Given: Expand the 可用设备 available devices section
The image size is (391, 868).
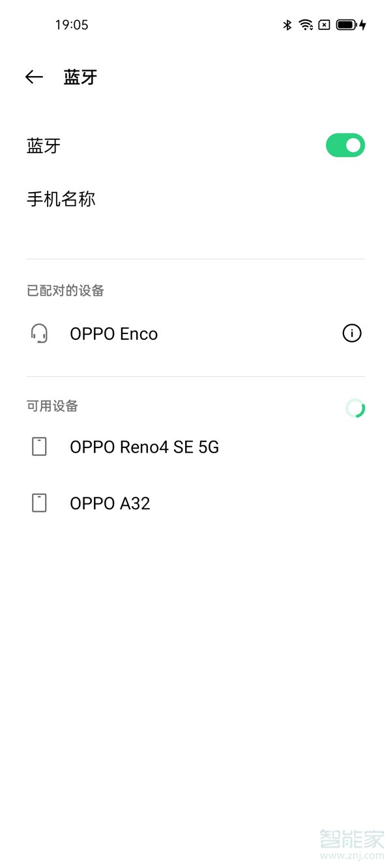Looking at the screenshot, I should (51, 406).
